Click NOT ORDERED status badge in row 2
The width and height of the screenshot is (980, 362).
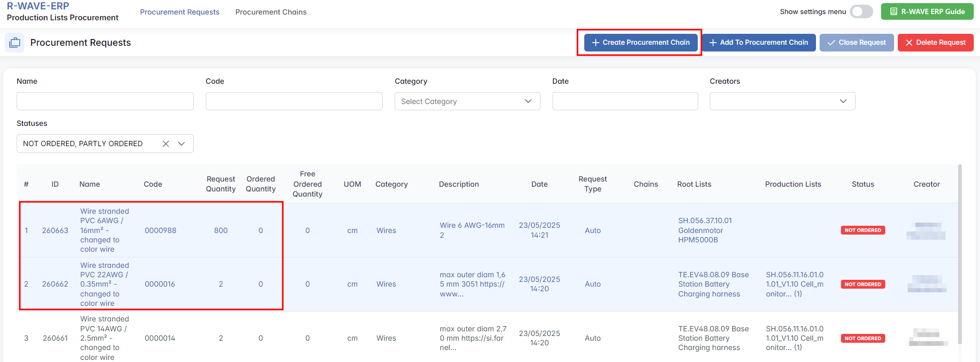point(862,285)
